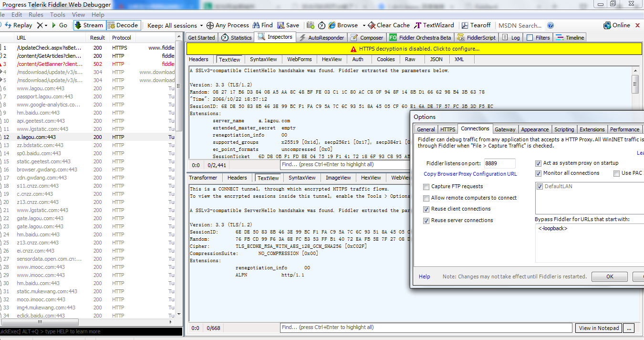Switch to the HTTPS tab in Options
The image size is (644, 340).
coord(447,129)
